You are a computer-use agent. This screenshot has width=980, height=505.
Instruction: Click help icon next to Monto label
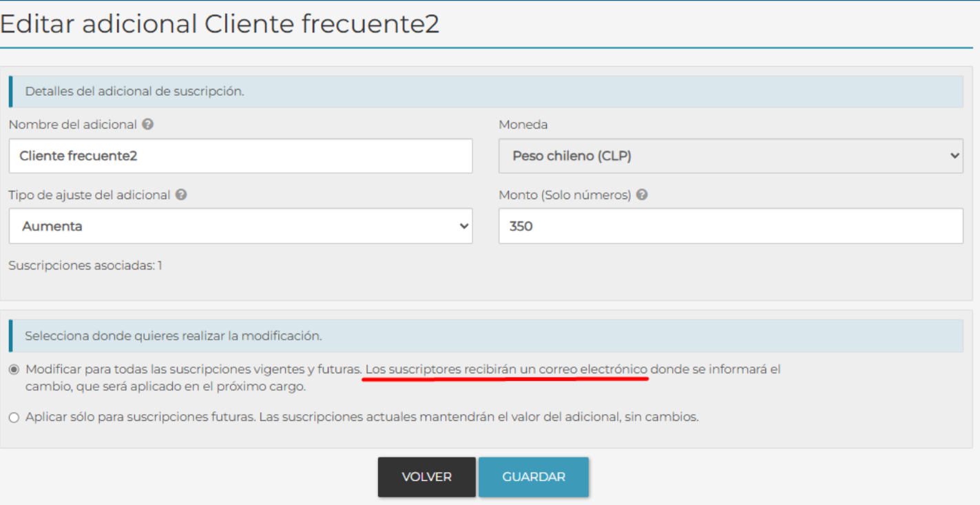pyautogui.click(x=642, y=195)
